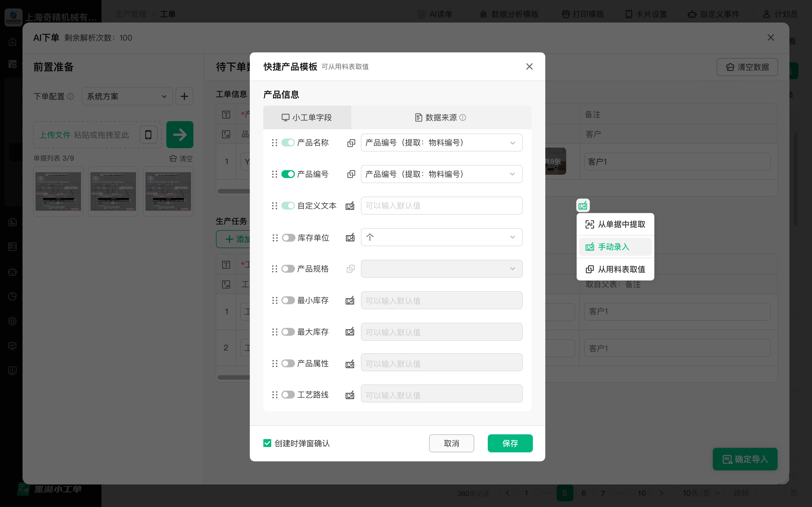Image resolution: width=812 pixels, height=507 pixels.
Task: Open the 库存单位 unit dropdown showing 个
Action: (441, 237)
